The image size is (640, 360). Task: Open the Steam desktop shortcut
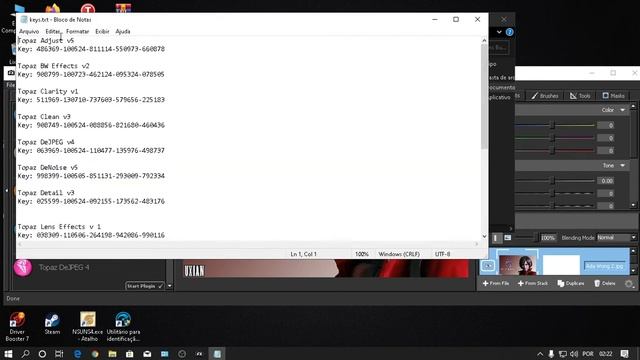52,324
